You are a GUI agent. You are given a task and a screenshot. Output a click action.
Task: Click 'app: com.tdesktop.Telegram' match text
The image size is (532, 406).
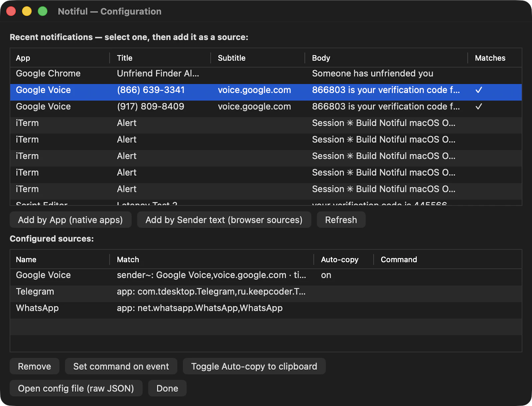(211, 292)
